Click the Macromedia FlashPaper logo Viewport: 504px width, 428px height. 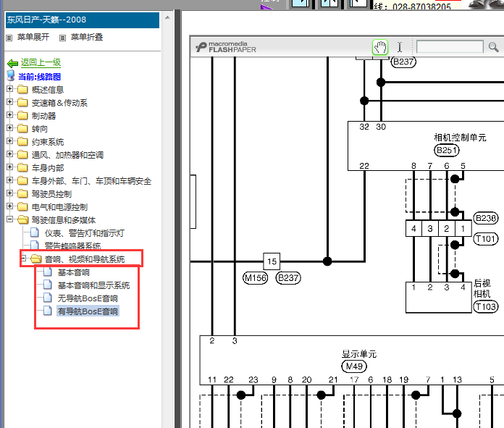[x=226, y=47]
